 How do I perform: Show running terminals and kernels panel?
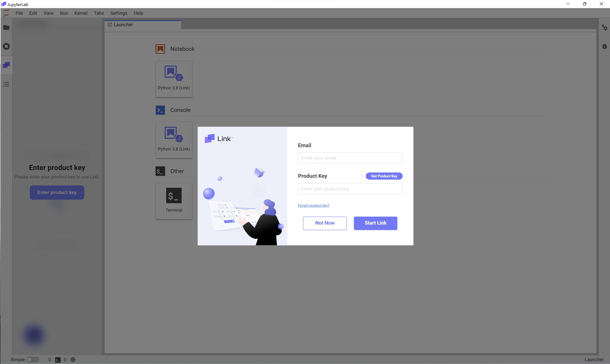click(6, 46)
